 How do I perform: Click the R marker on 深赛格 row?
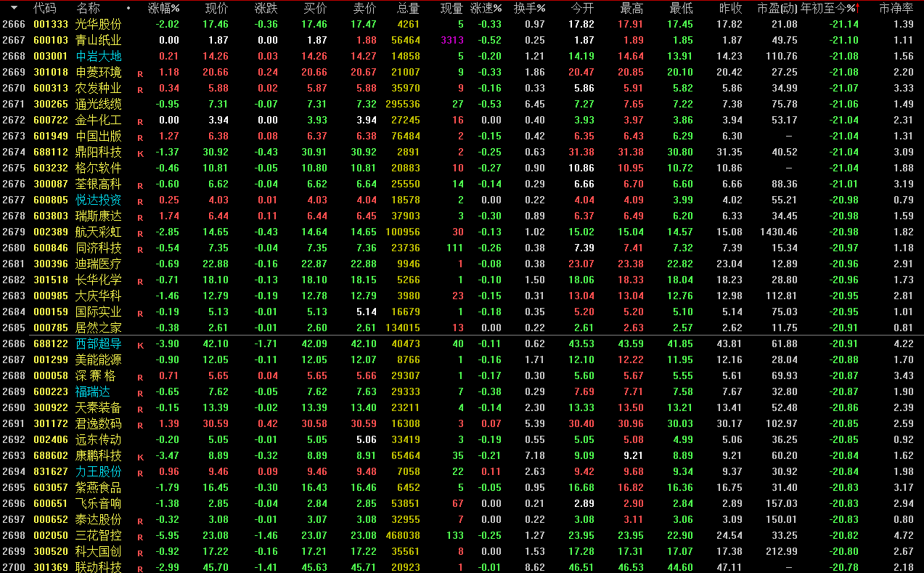coord(140,377)
